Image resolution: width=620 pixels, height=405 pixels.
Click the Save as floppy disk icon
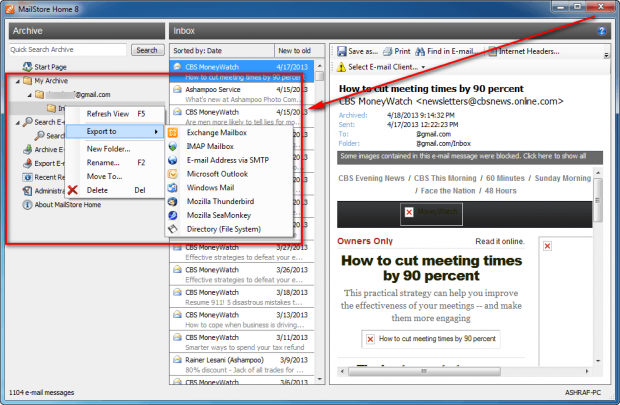coord(342,51)
